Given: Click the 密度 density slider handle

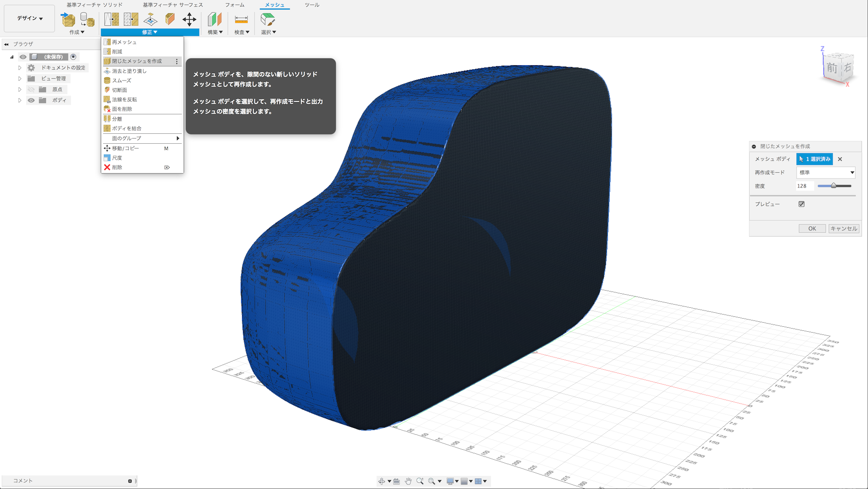Looking at the screenshot, I should pyautogui.click(x=833, y=186).
